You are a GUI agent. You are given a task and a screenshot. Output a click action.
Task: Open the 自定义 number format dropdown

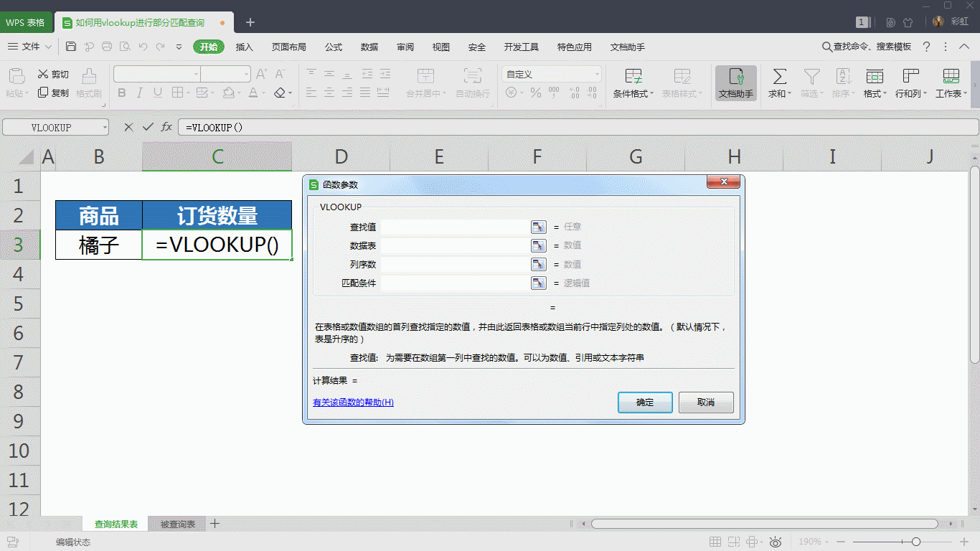tap(598, 73)
